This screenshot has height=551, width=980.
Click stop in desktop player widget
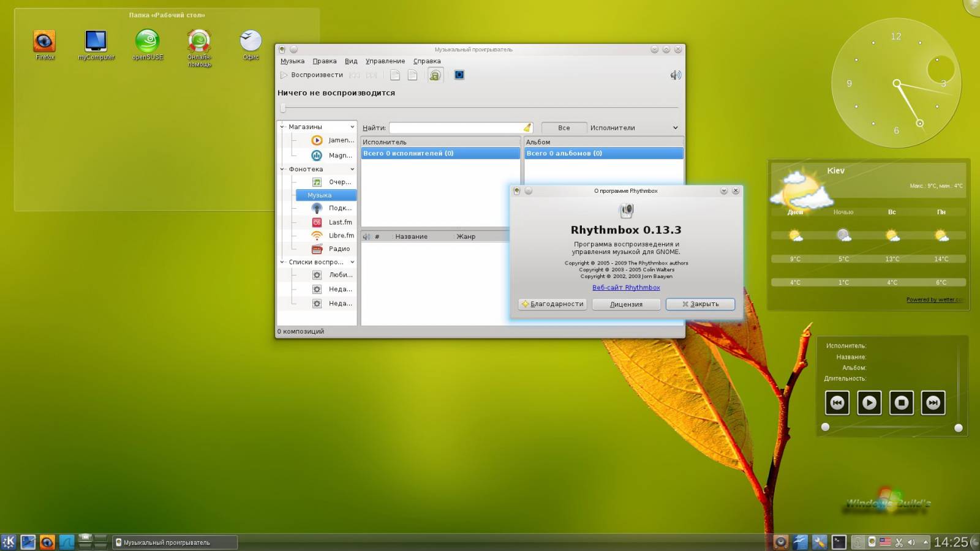(901, 403)
